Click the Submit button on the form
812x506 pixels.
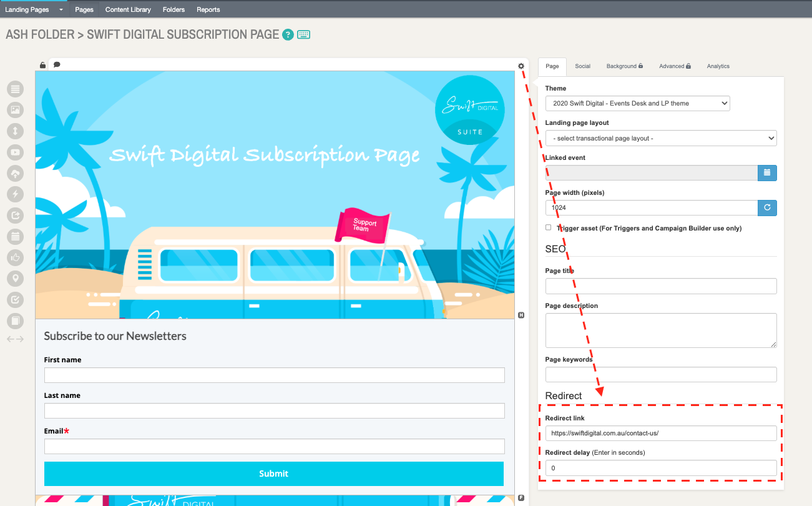(x=274, y=474)
